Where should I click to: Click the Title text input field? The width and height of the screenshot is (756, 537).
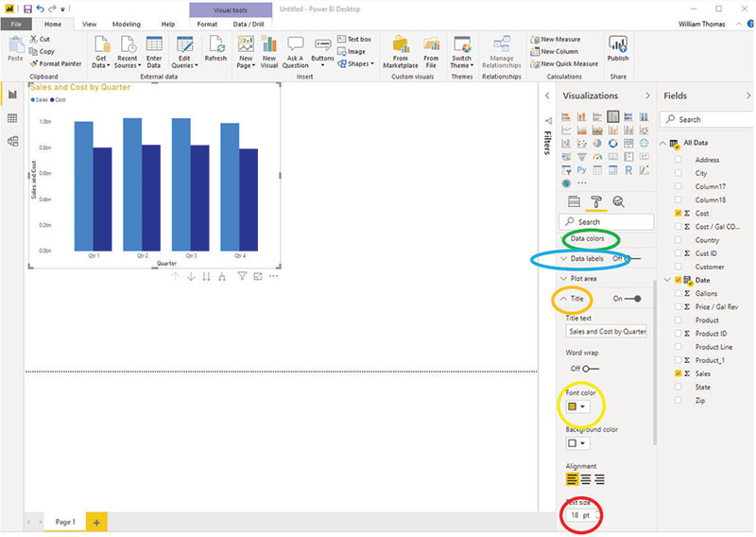(606, 332)
